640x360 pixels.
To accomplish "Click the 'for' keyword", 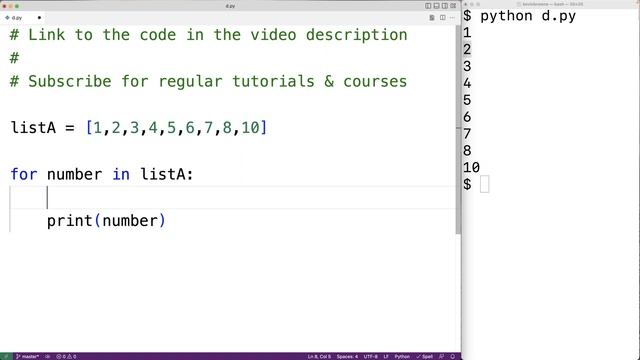I will pos(24,174).
